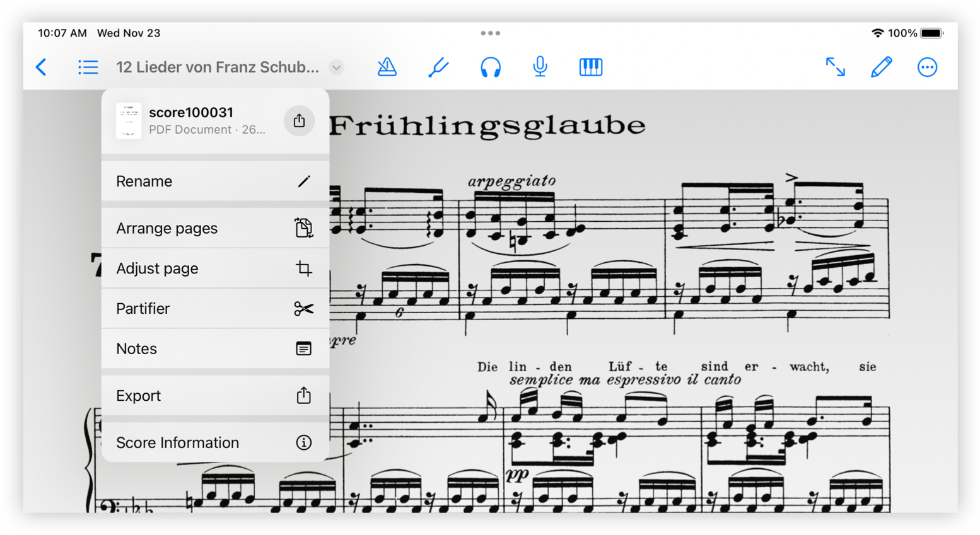This screenshot has width=980, height=535.
Task: Click the battery indicator in status bar
Action: tap(931, 33)
